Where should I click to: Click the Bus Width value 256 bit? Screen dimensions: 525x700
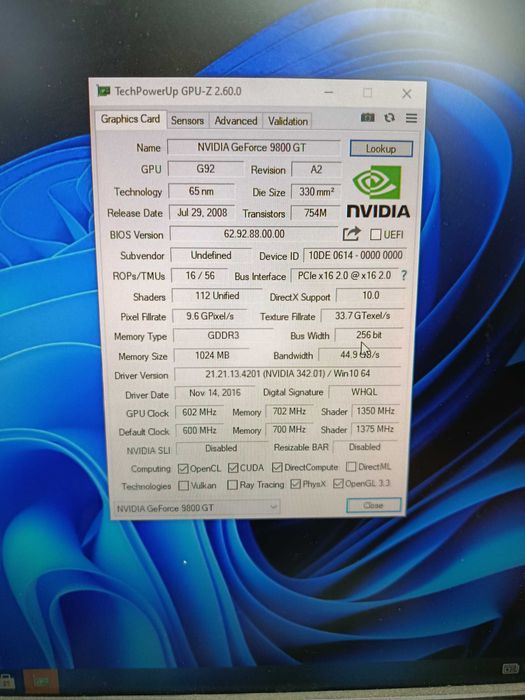pyautogui.click(x=369, y=335)
